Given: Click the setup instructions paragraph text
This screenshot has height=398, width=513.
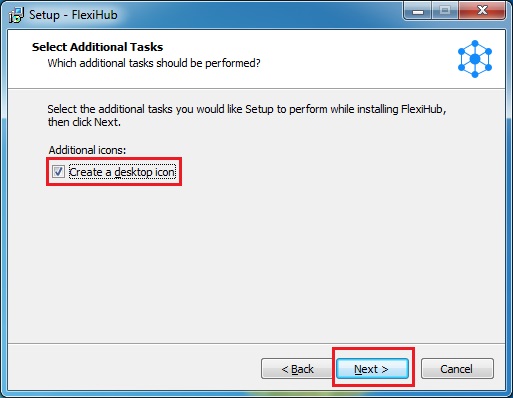Looking at the screenshot, I should click(247, 115).
